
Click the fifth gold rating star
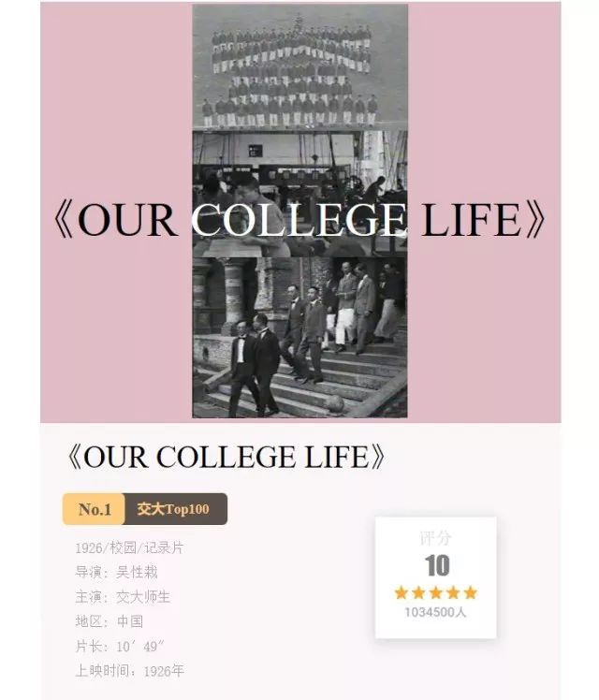pos(471,593)
